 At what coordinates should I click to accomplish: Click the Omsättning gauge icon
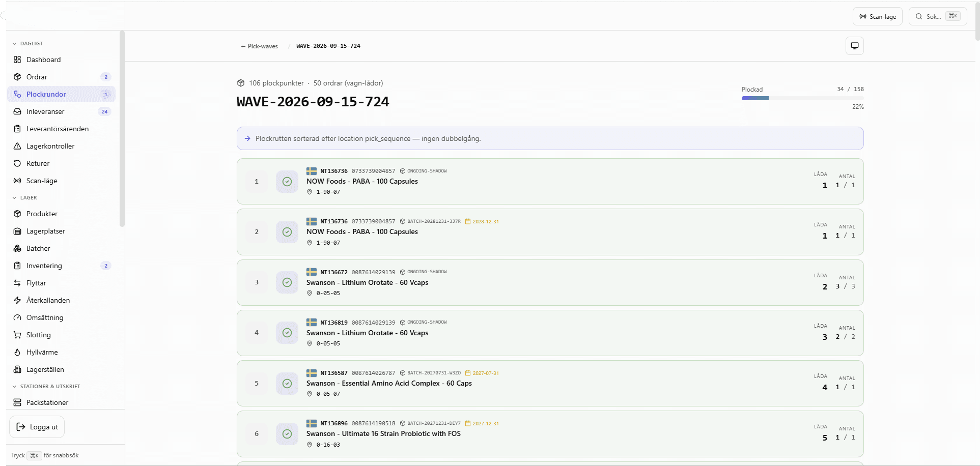point(17,317)
